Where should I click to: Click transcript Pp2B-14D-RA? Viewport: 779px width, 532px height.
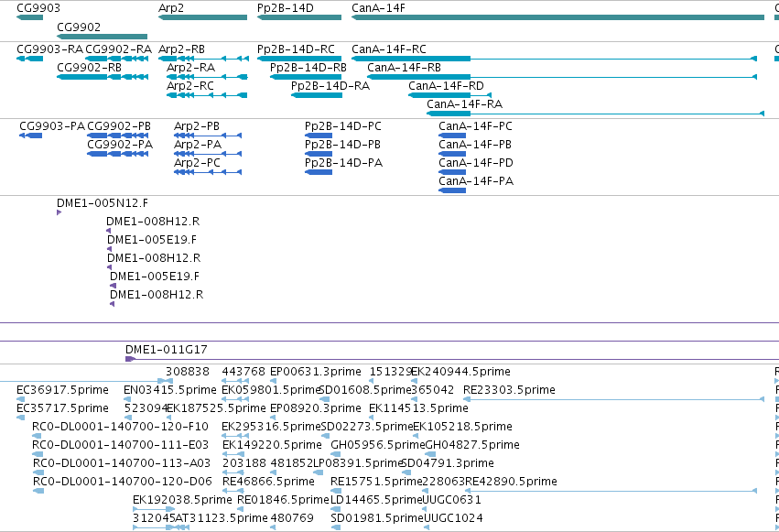pyautogui.click(x=317, y=95)
